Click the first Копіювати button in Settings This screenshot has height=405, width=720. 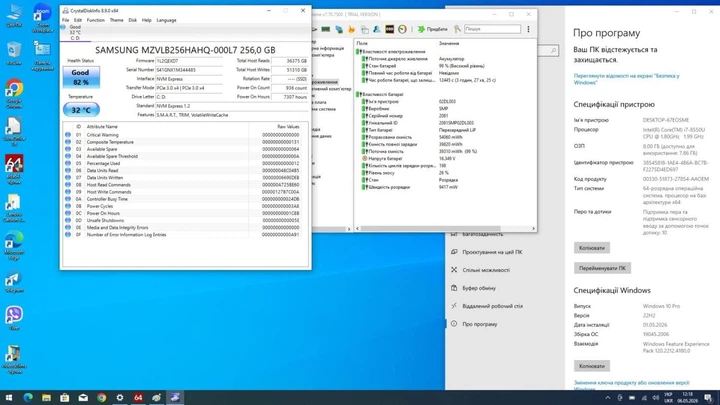(591, 248)
